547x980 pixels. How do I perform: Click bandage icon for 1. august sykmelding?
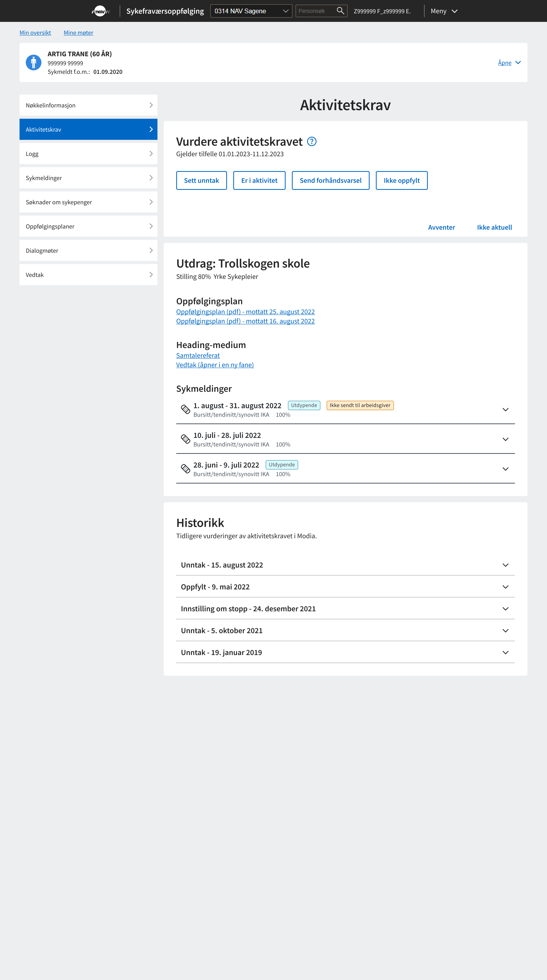185,409
